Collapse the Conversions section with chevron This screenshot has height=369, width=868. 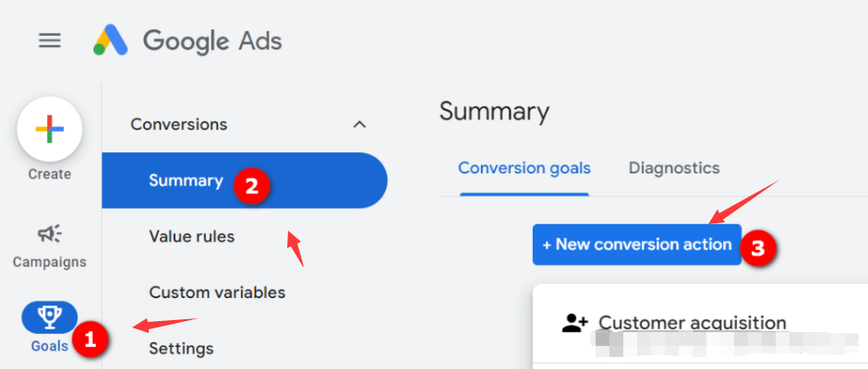click(359, 125)
